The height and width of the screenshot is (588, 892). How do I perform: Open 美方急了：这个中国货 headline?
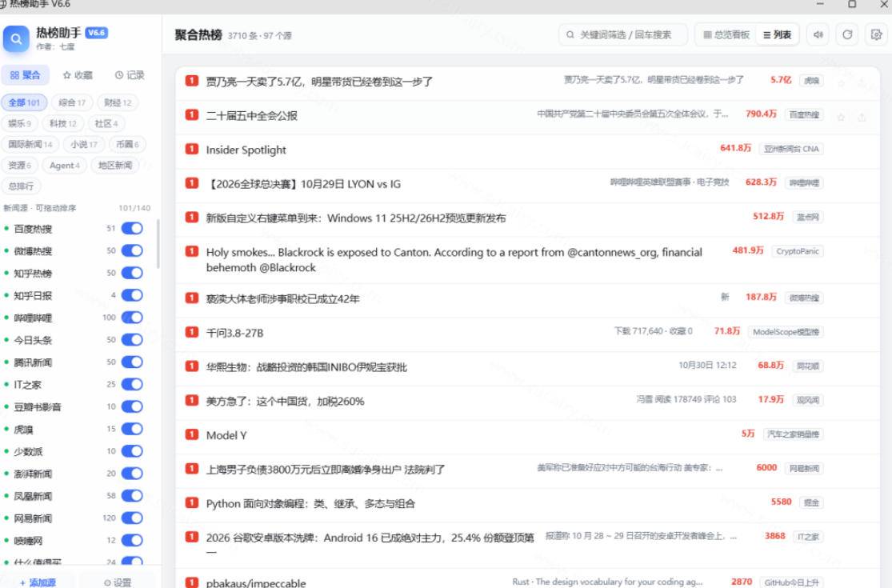pos(285,401)
